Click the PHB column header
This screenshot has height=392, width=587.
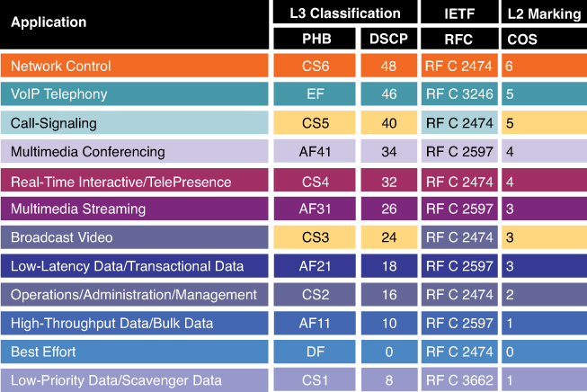316,40
